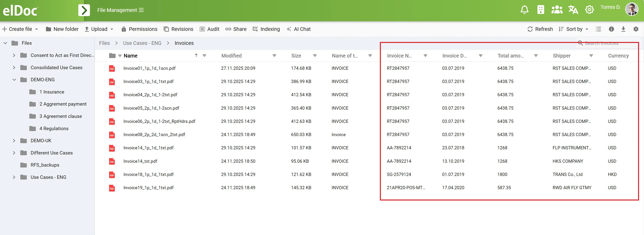Select file Invoice03_1p_1d_1txt.pdf
644x235 pixels.
click(x=149, y=81)
